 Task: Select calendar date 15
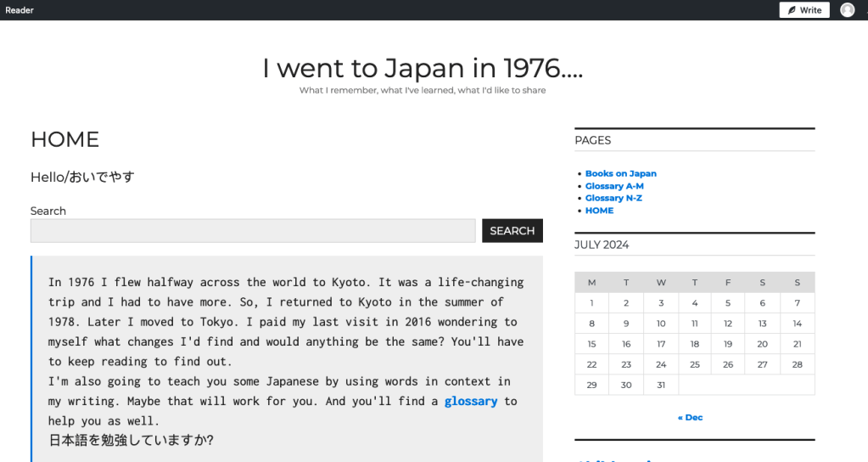pyautogui.click(x=591, y=344)
